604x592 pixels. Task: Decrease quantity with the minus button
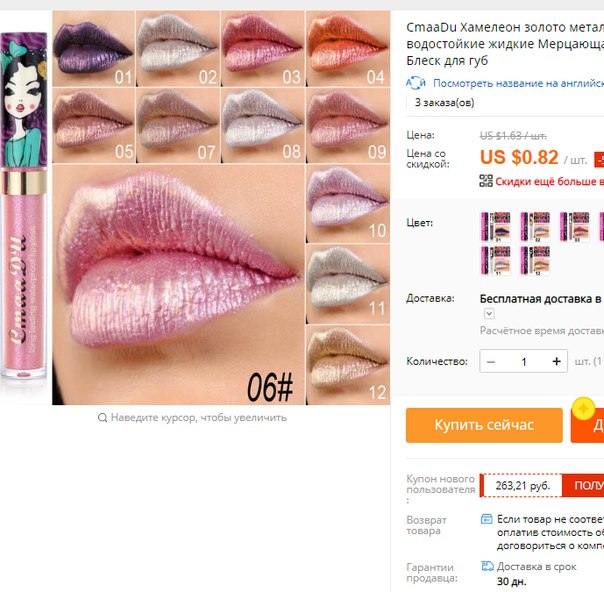pyautogui.click(x=491, y=362)
